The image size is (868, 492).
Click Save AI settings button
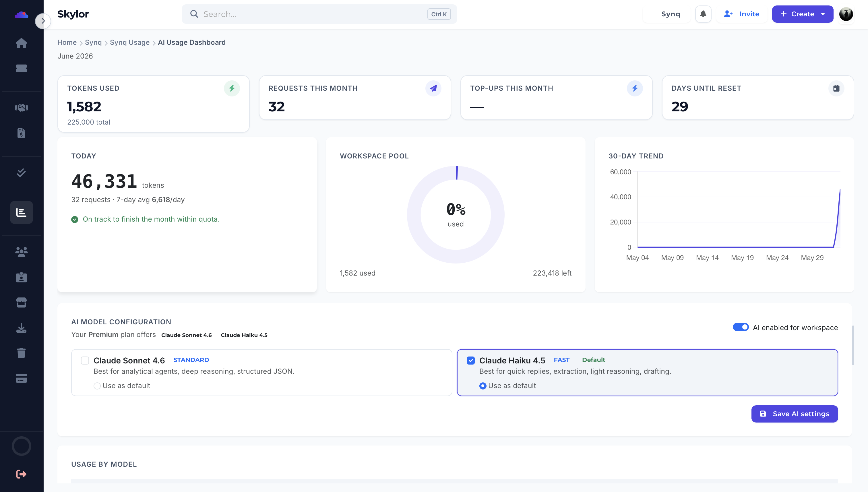[795, 414]
